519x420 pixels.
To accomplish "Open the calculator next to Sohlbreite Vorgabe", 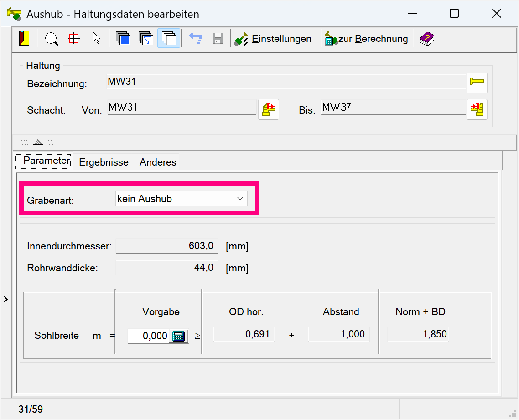I will [x=179, y=336].
